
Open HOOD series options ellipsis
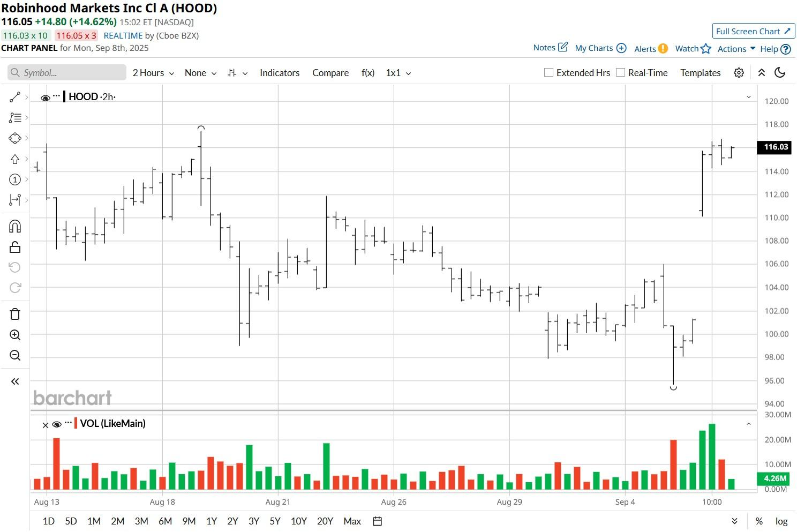tap(57, 96)
